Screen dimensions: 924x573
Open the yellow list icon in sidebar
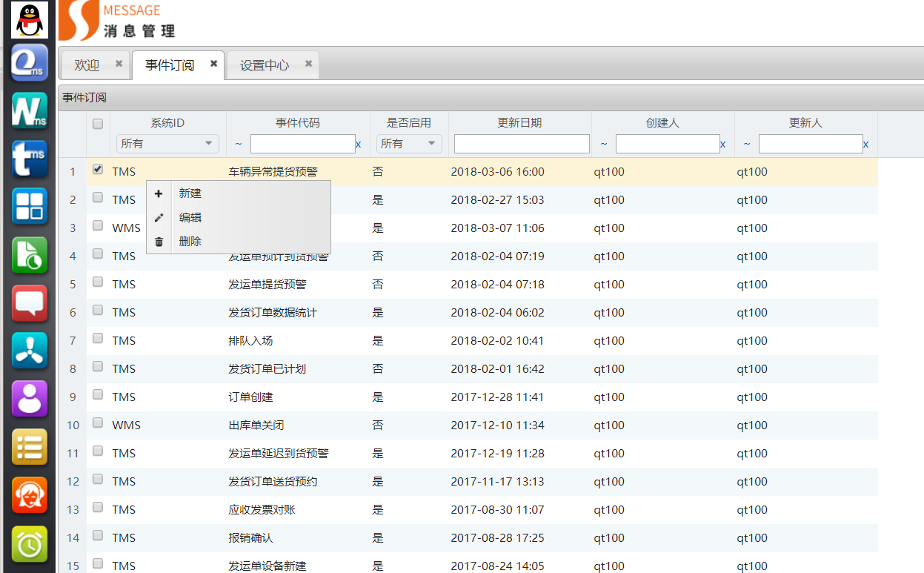click(x=30, y=447)
